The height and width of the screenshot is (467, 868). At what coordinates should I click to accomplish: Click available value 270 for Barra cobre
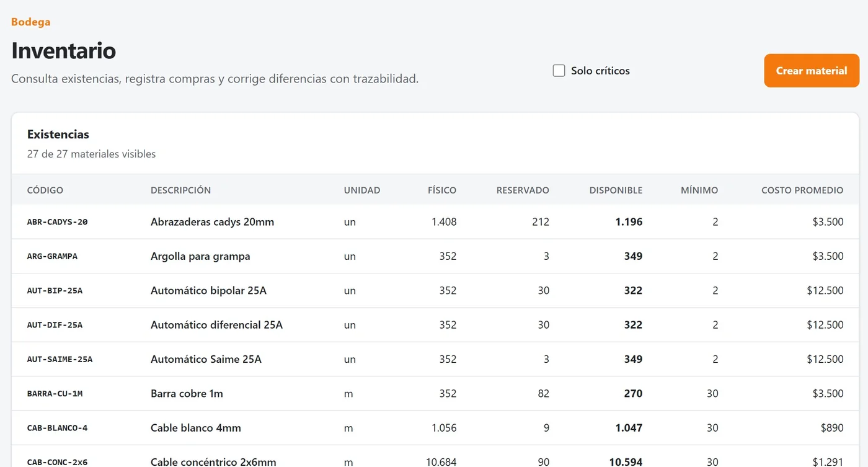pyautogui.click(x=633, y=394)
